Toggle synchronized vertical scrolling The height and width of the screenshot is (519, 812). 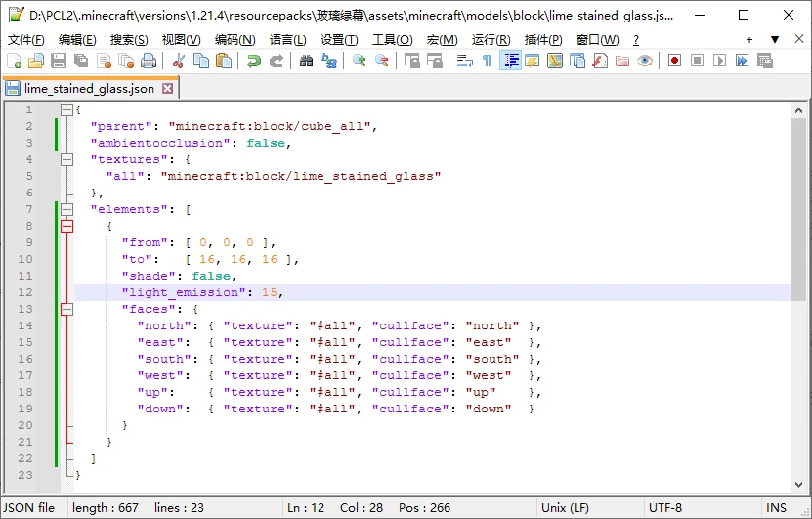[412, 62]
